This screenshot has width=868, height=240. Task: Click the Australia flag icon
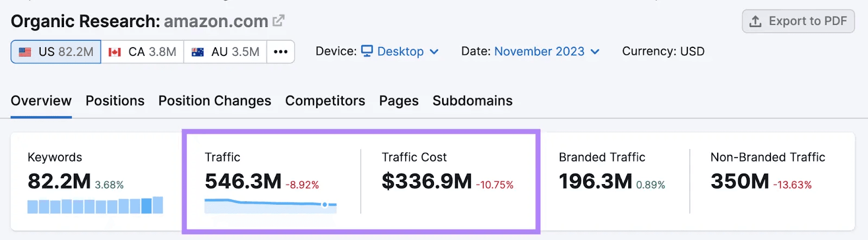coord(197,52)
